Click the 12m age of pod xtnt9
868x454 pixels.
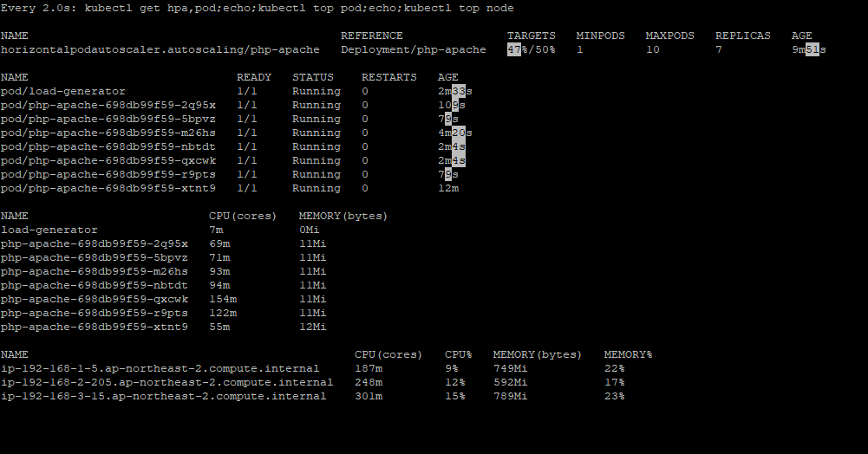point(448,188)
